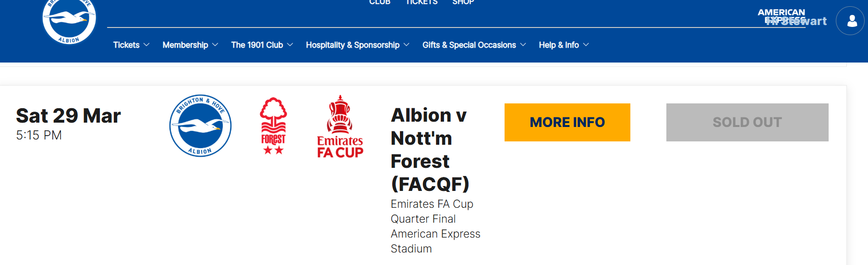Click the MORE INFO button
868x265 pixels.
pyautogui.click(x=567, y=122)
